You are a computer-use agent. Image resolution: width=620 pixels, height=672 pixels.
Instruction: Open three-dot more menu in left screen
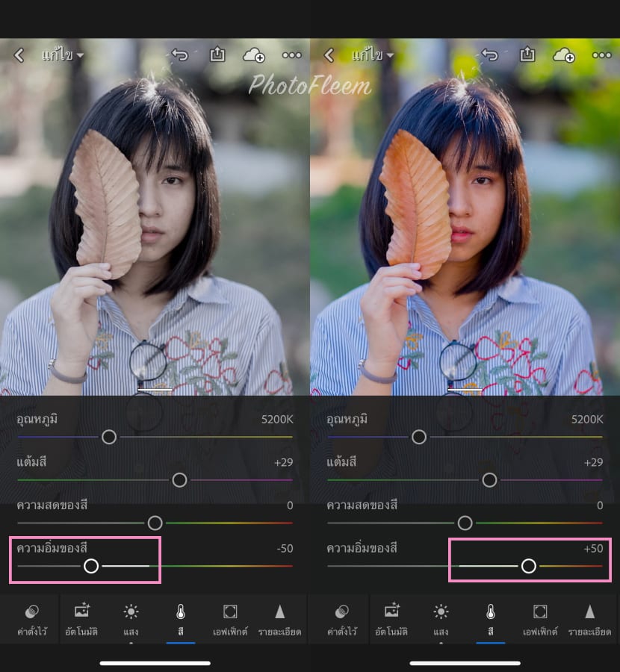292,55
